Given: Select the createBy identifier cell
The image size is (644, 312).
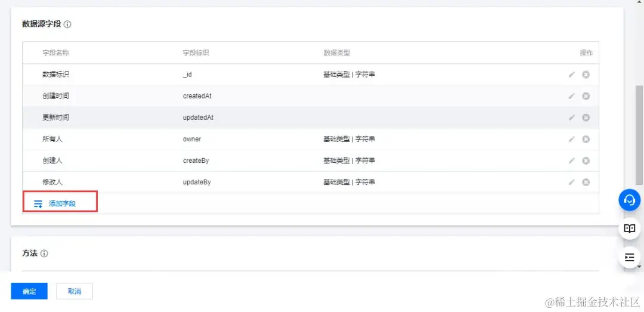Looking at the screenshot, I should click(x=196, y=160).
